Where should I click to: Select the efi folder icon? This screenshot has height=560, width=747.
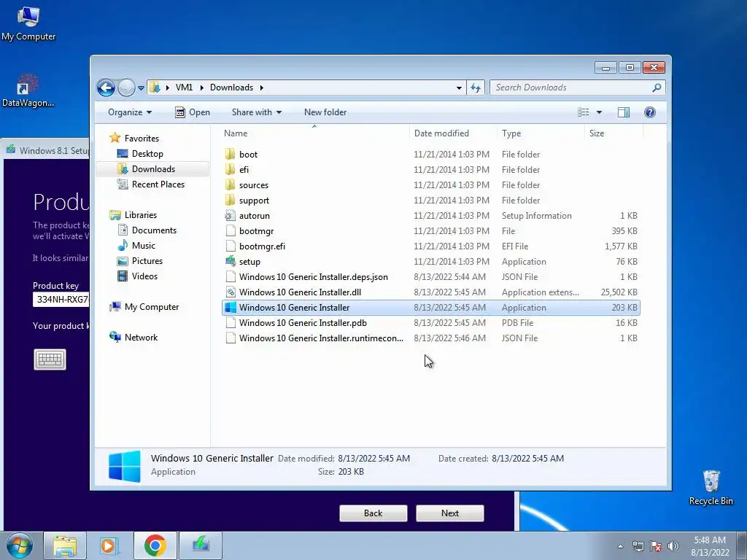230,169
